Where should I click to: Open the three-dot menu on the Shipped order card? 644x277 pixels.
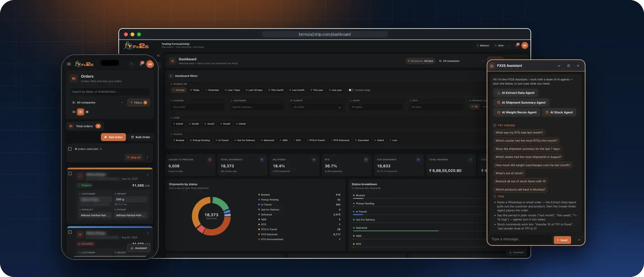click(x=148, y=175)
